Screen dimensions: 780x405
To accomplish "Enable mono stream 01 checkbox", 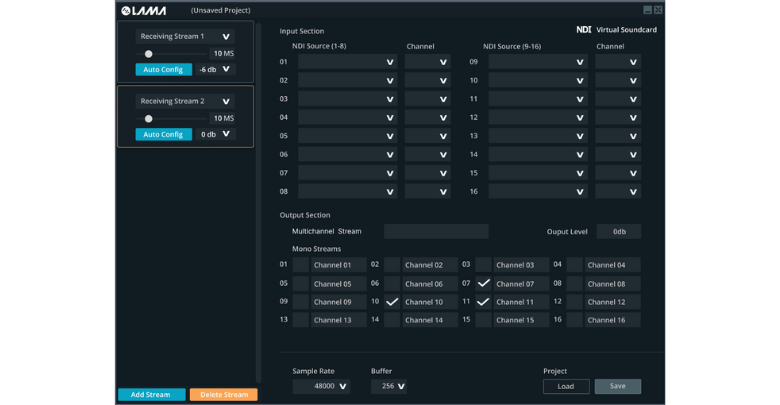I will click(x=300, y=265).
